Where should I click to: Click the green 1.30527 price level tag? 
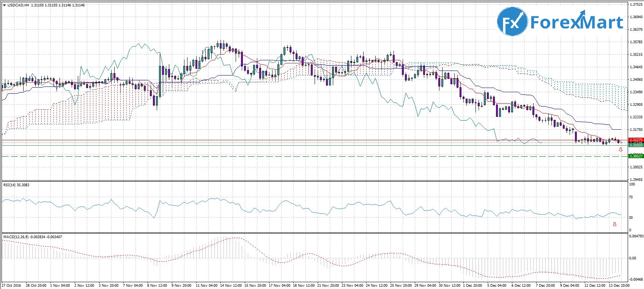click(636, 156)
